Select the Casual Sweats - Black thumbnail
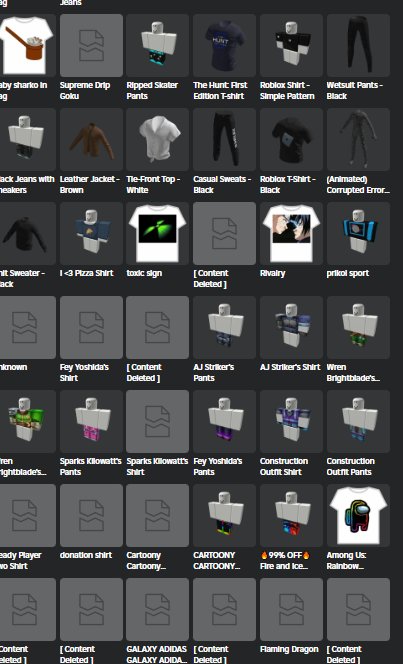 pyautogui.click(x=224, y=139)
